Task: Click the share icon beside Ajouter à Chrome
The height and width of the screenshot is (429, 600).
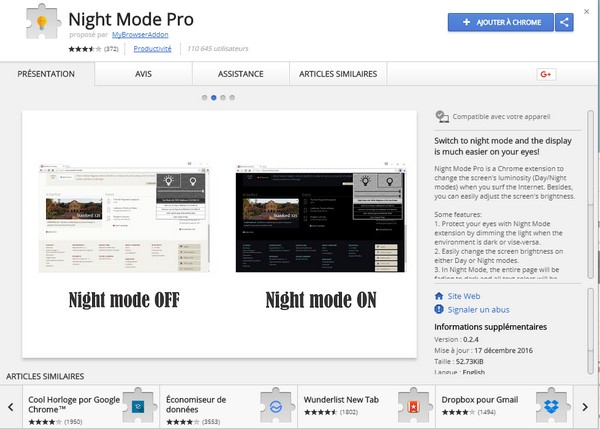Action: 564,21
